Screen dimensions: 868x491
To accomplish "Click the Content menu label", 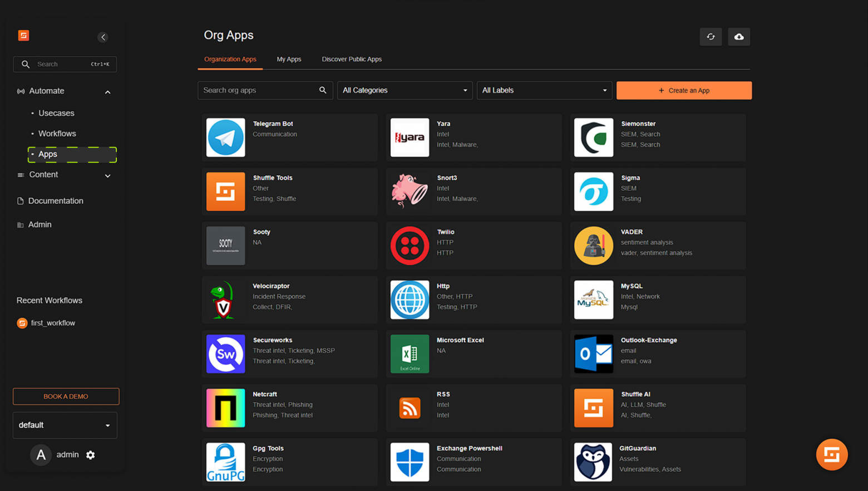I will pyautogui.click(x=43, y=175).
